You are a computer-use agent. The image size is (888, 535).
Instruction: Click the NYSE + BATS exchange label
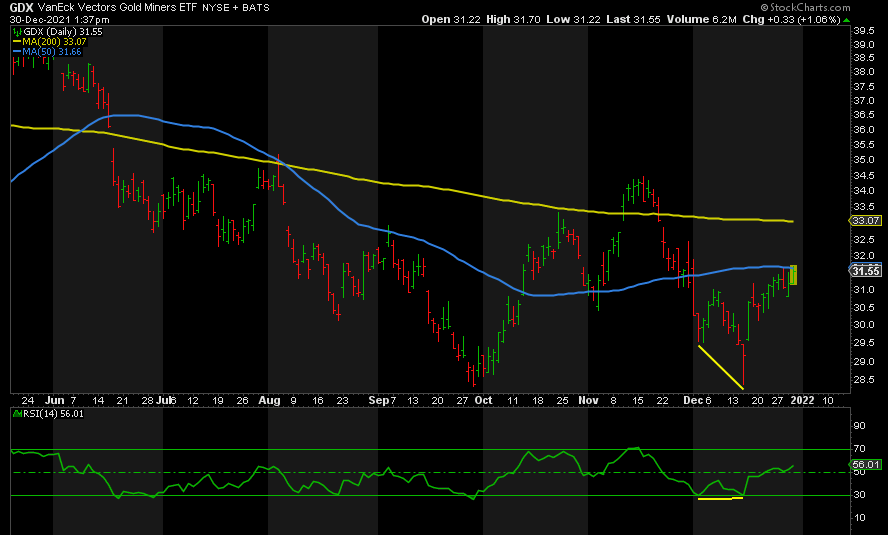236,8
